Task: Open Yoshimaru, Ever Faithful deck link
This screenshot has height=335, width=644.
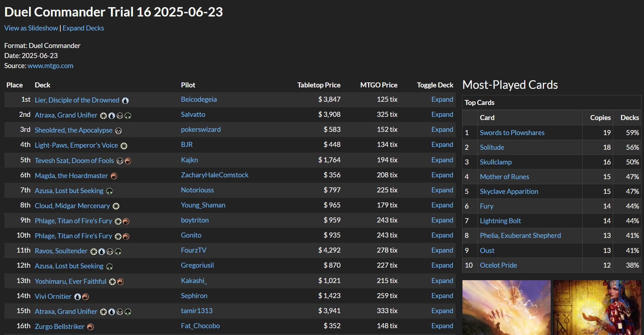Action: (x=70, y=281)
